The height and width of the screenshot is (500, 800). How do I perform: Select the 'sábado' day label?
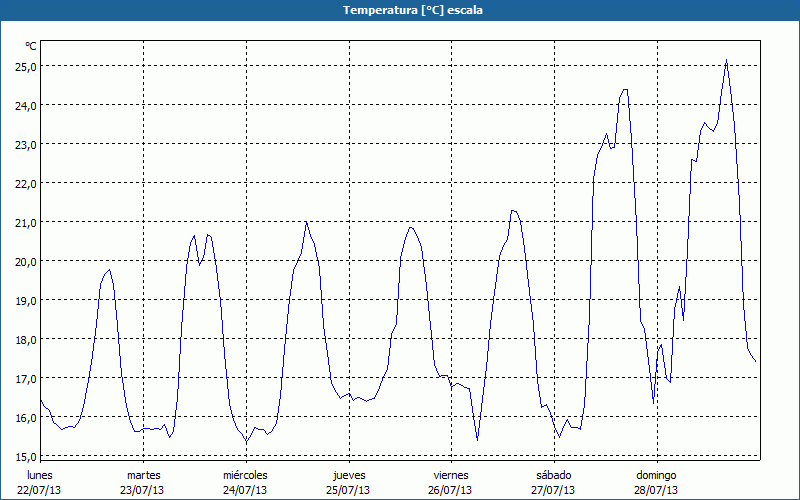tap(553, 475)
